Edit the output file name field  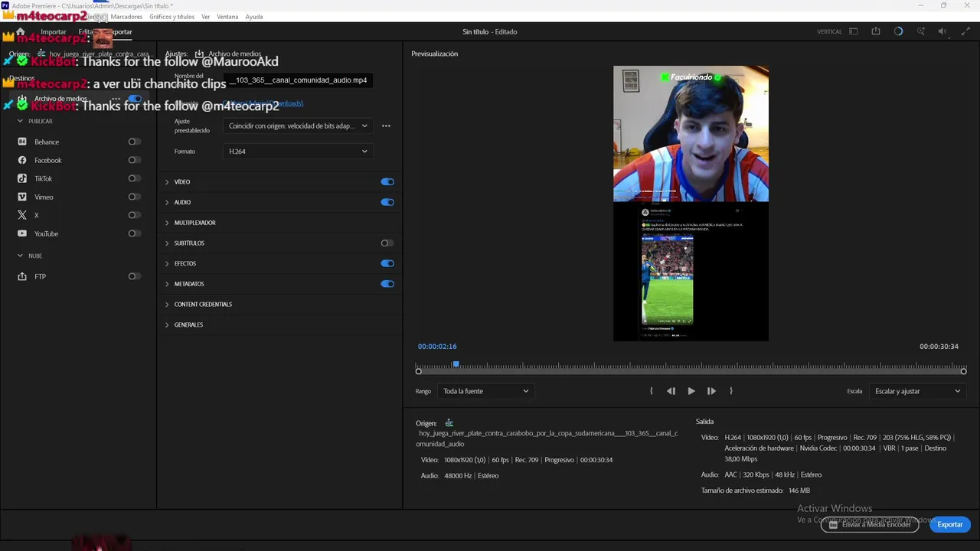pyautogui.click(x=298, y=80)
